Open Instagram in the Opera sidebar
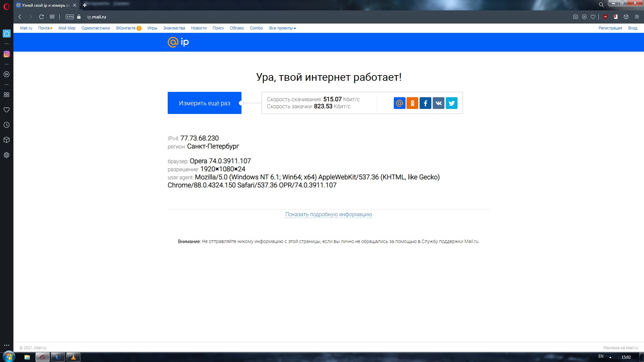Viewport: 644px width, 362px height. 6,54
